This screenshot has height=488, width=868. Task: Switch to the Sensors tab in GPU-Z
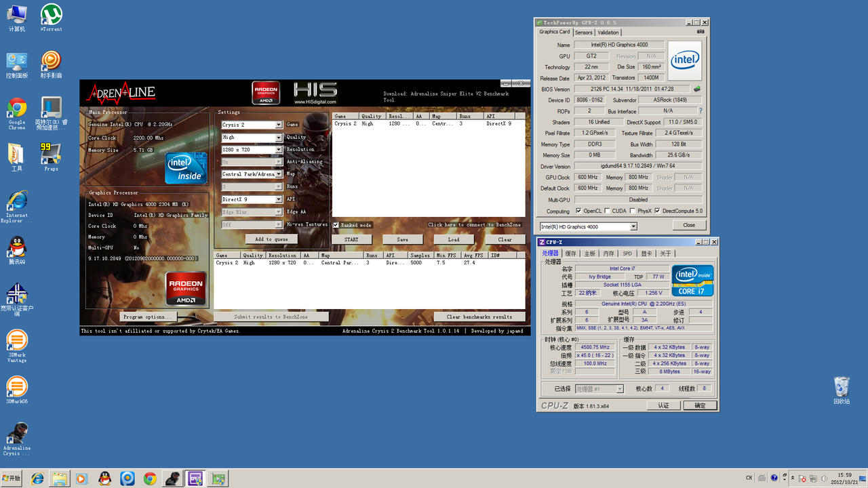pyautogui.click(x=584, y=33)
